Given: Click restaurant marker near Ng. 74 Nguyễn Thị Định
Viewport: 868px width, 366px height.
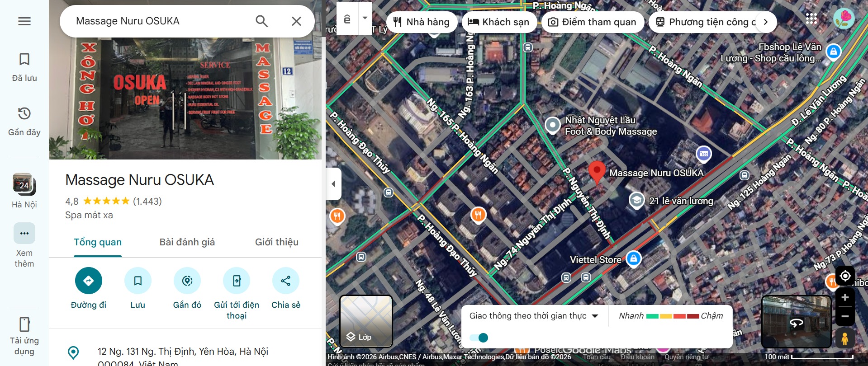Looking at the screenshot, I should pyautogui.click(x=479, y=215).
